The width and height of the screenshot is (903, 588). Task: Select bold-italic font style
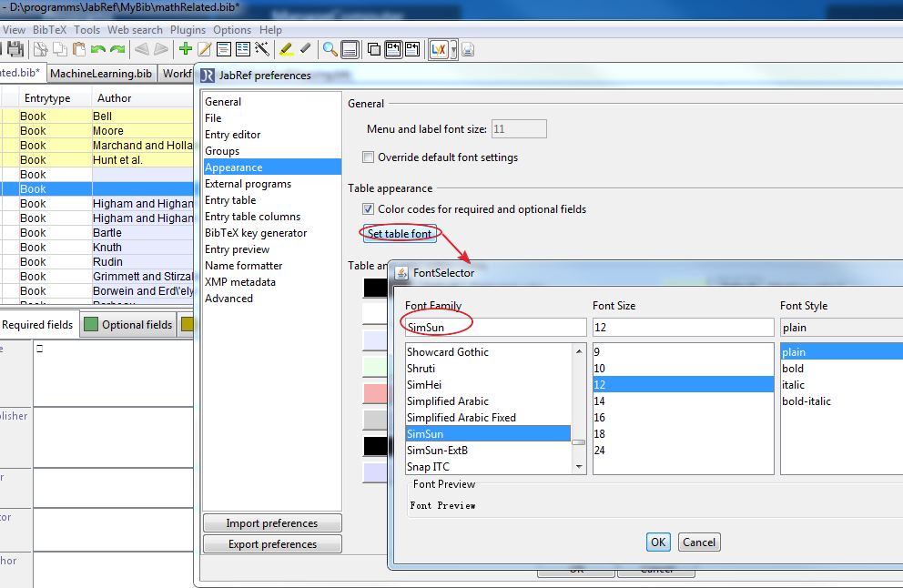tap(841, 401)
